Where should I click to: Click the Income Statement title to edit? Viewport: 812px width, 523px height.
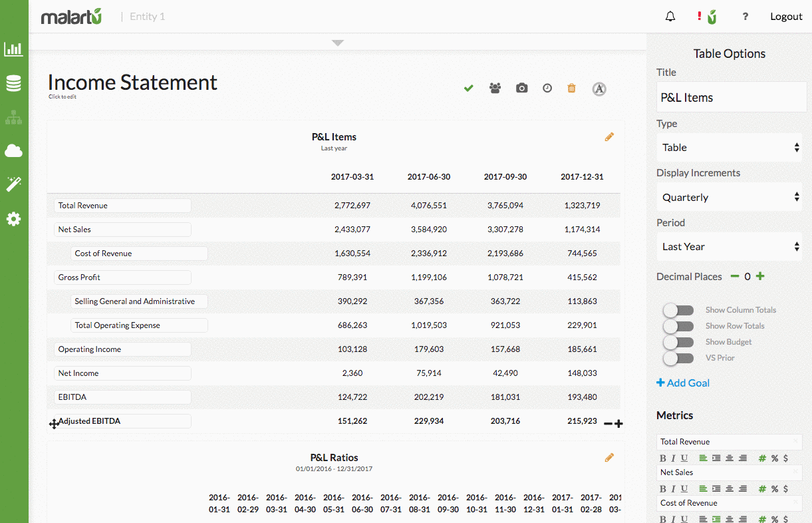coord(132,83)
